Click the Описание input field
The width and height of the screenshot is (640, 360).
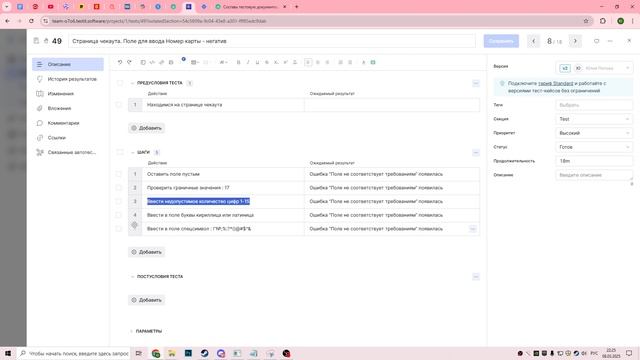pyautogui.click(x=594, y=175)
